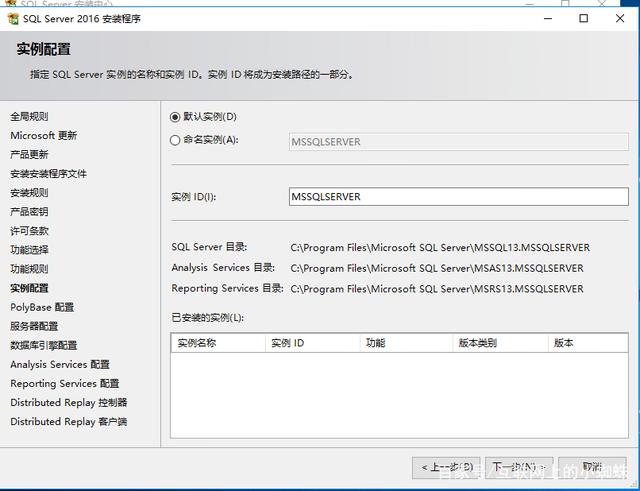This screenshot has width=640, height=491.
Task: Open 数据库引擎配置 step in sidebar
Action: pyautogui.click(x=44, y=345)
